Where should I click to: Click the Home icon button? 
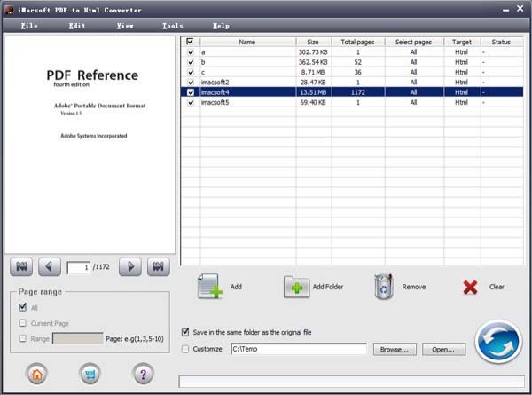[38, 374]
